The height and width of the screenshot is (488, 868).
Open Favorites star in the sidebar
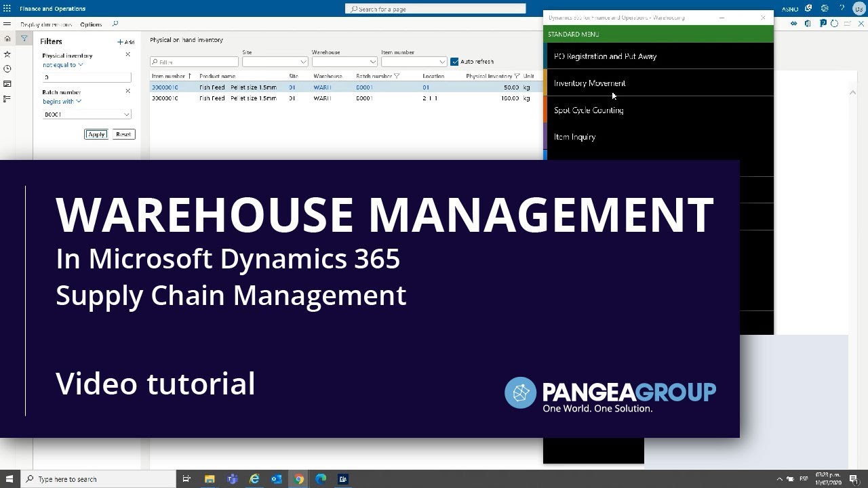(7, 54)
